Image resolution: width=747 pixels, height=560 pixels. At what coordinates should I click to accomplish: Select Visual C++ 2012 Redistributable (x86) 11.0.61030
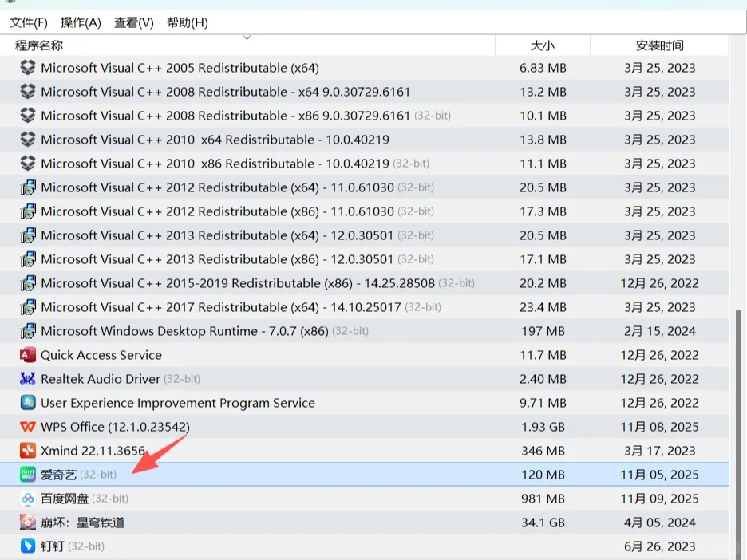(217, 211)
